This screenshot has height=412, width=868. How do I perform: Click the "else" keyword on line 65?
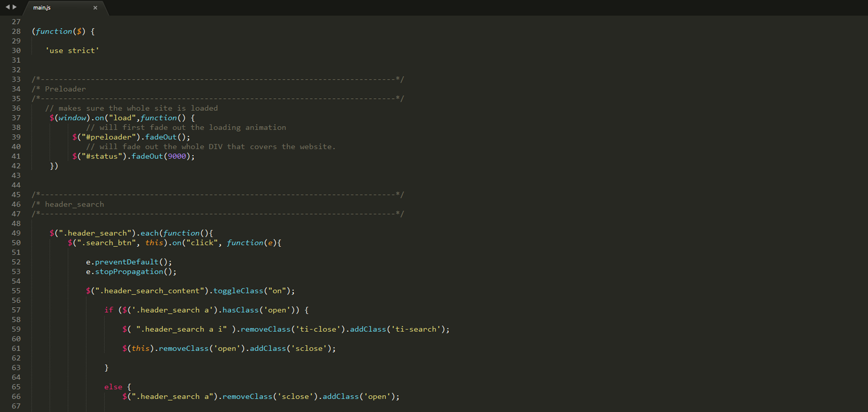click(x=113, y=387)
